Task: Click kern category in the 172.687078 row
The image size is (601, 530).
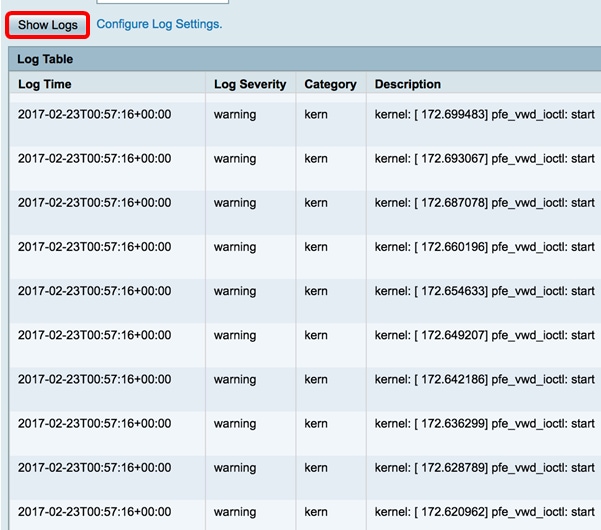Action: pyautogui.click(x=316, y=202)
